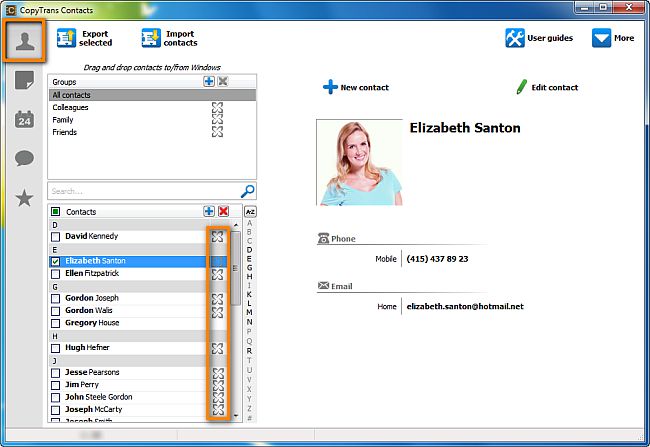Image resolution: width=650 pixels, height=447 pixels.
Task: Click the icon next to Gordon Joseph
Action: 218,299
